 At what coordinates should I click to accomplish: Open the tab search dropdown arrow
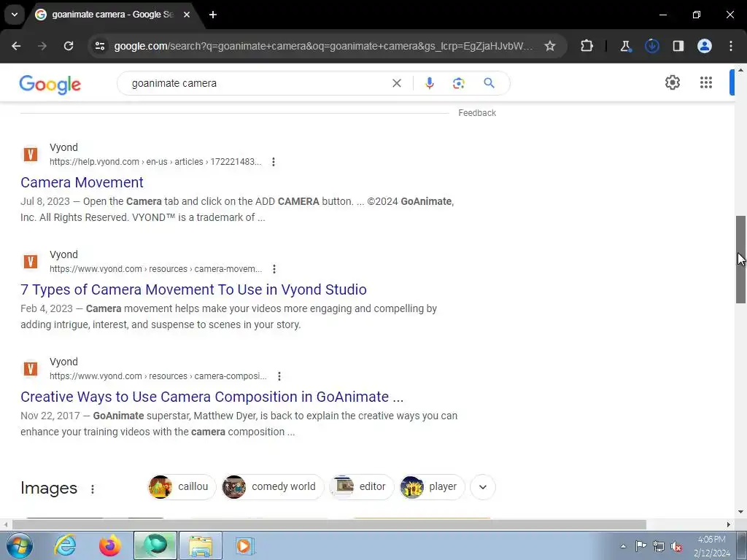pyautogui.click(x=15, y=15)
